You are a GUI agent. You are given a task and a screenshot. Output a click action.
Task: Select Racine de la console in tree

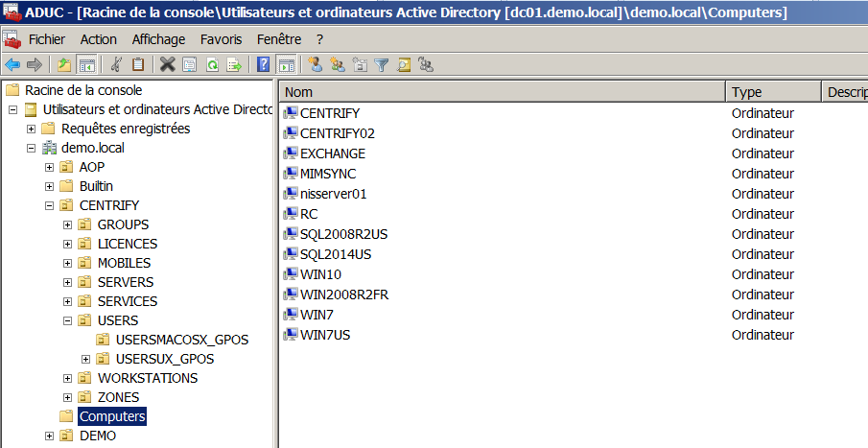coord(83,90)
